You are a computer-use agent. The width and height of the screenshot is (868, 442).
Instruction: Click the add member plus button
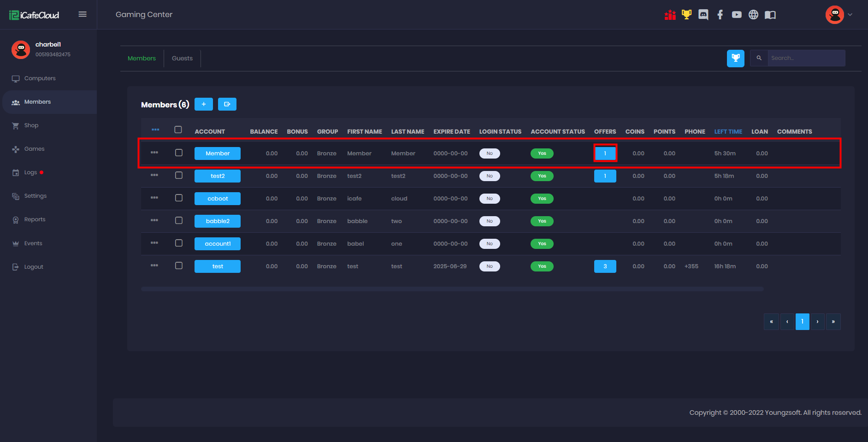tap(203, 104)
